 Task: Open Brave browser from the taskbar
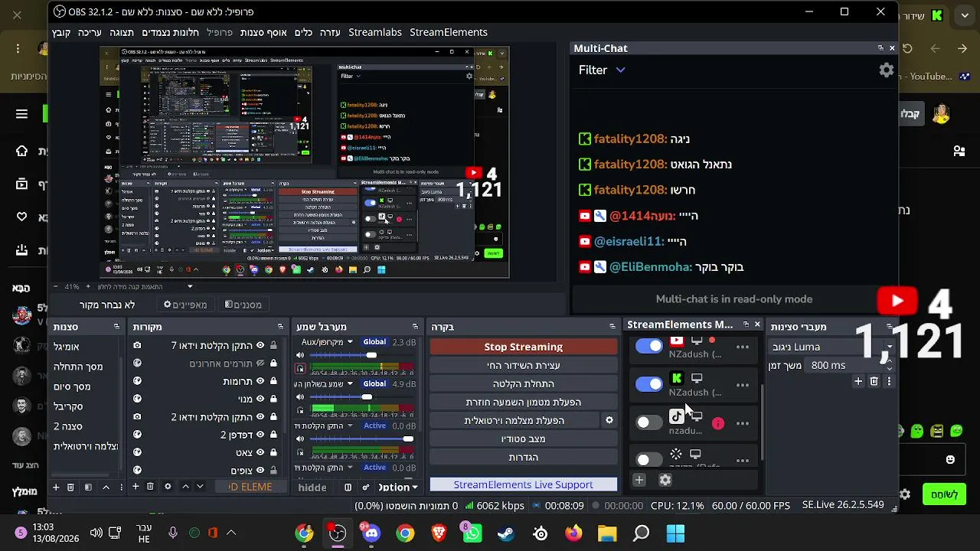pos(439,533)
